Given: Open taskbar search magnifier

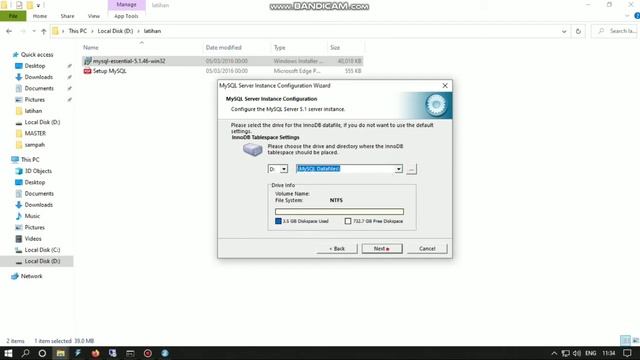Looking at the screenshot, I should 25,353.
